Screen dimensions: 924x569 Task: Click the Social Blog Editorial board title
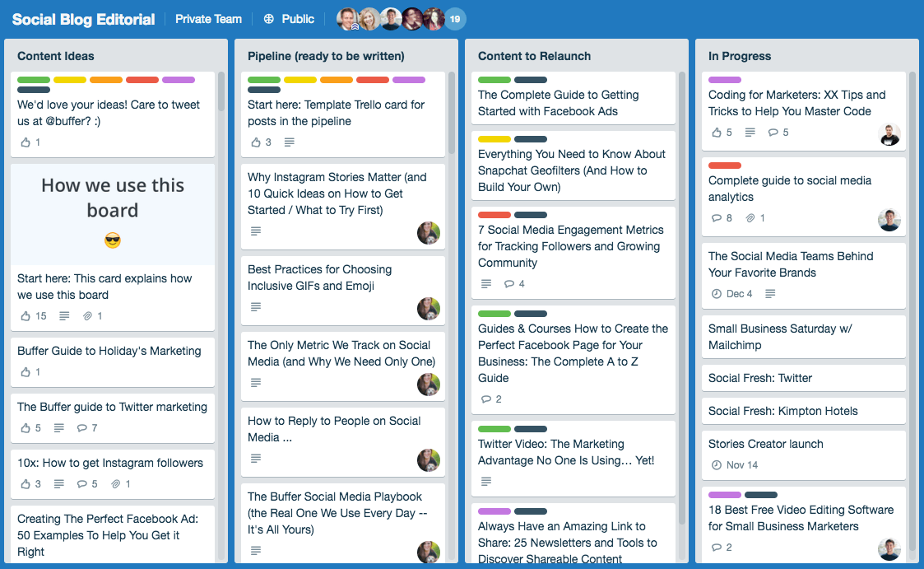[83, 19]
